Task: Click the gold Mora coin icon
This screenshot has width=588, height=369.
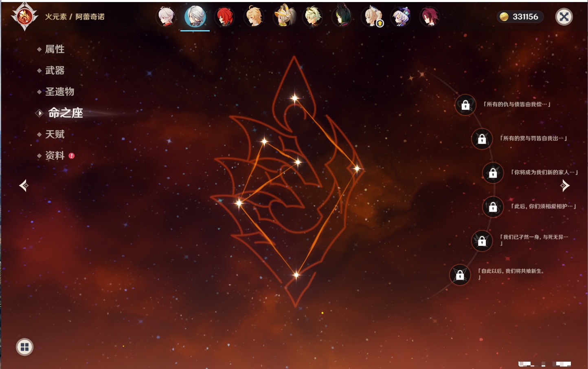Action: [x=504, y=17]
